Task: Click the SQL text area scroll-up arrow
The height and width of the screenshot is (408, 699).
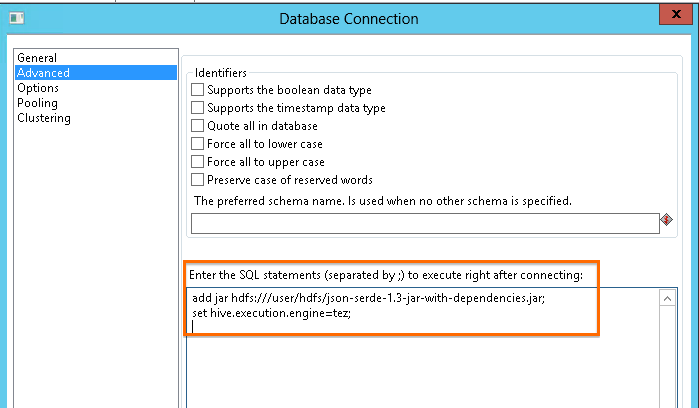Action: point(667,298)
